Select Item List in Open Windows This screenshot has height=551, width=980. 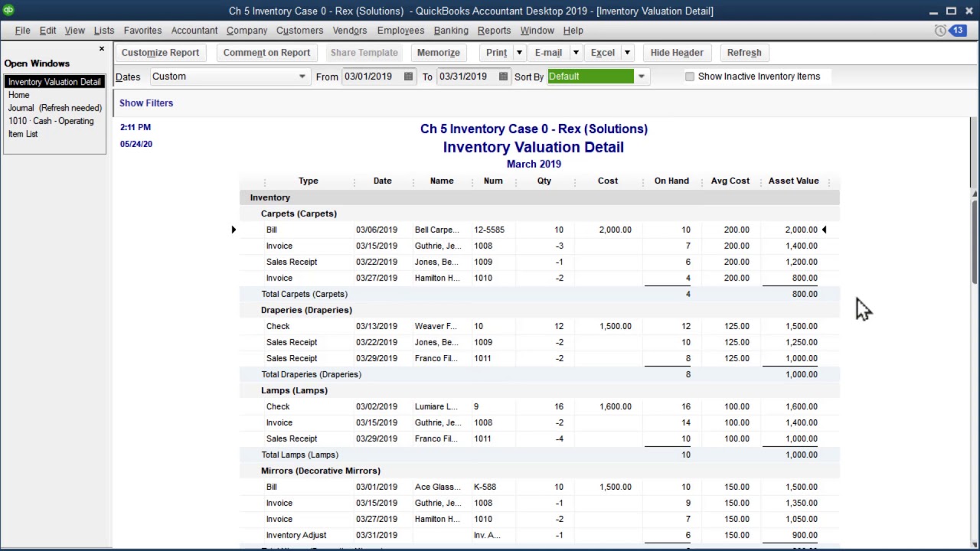pyautogui.click(x=23, y=134)
